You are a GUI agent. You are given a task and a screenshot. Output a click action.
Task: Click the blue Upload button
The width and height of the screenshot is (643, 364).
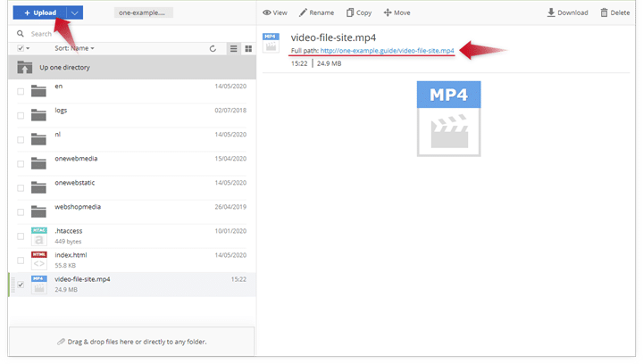tap(39, 12)
